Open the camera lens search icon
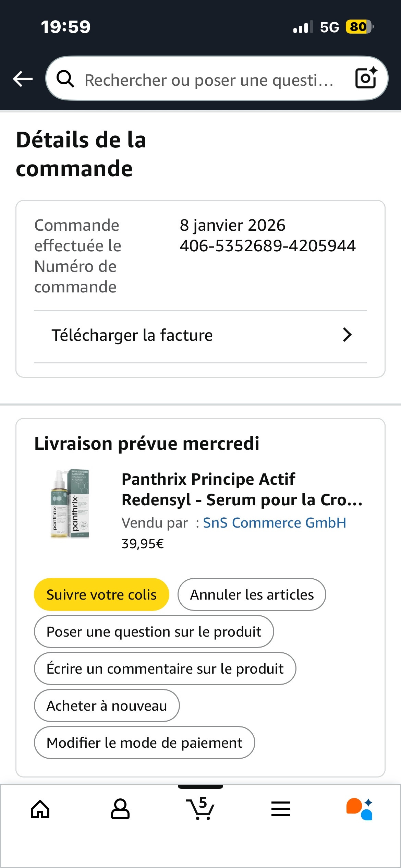 (x=366, y=78)
